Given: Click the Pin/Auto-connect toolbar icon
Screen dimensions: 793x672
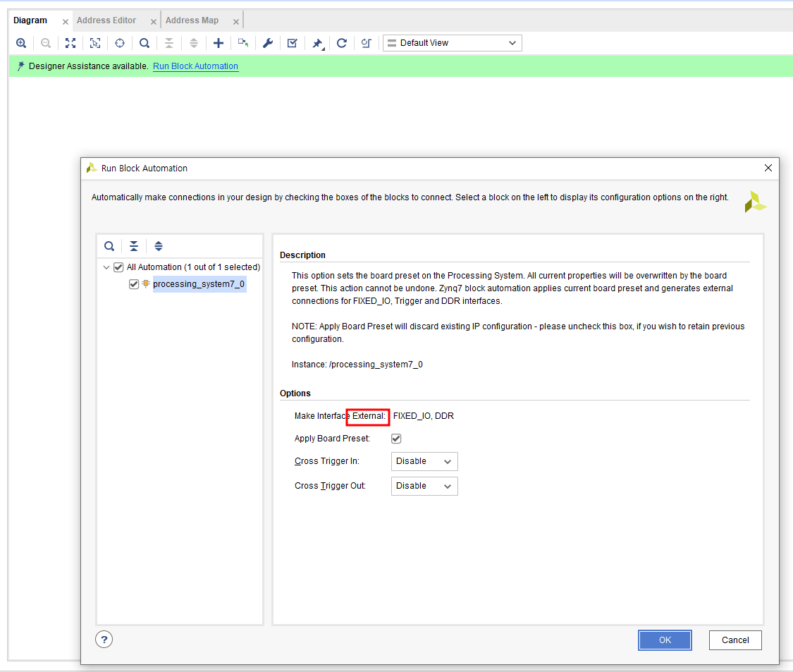Looking at the screenshot, I should [x=318, y=44].
